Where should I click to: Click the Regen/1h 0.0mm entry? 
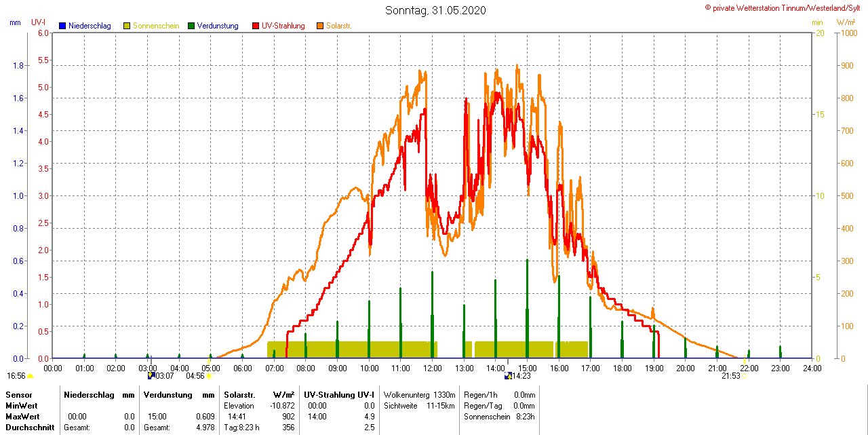pyautogui.click(x=500, y=394)
